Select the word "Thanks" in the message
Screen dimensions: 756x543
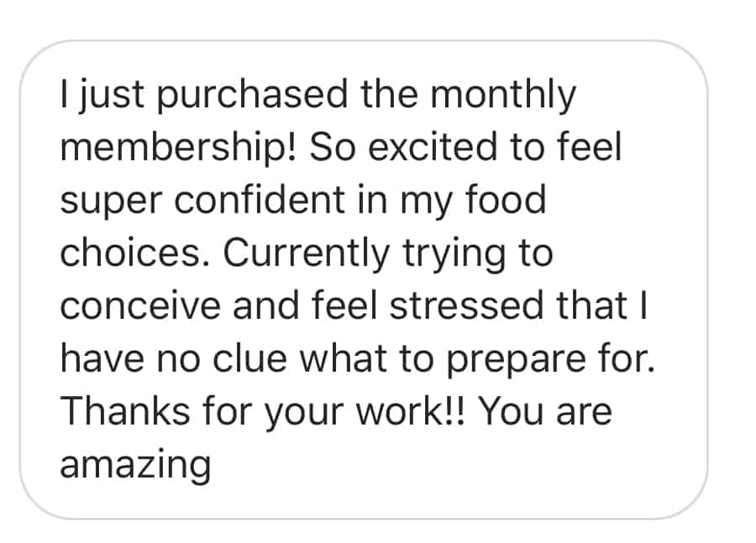[125, 411]
